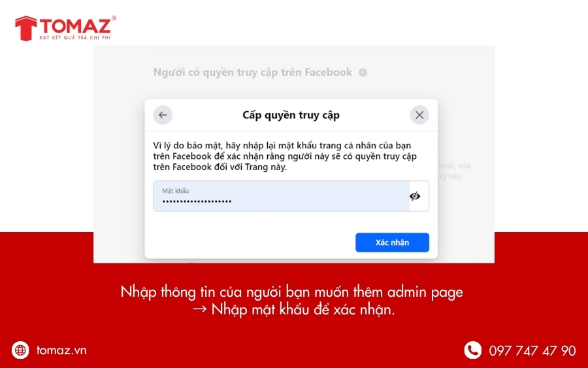The height and width of the screenshot is (368, 588).
Task: Open the tomaz.vn link
Action: [x=61, y=350]
